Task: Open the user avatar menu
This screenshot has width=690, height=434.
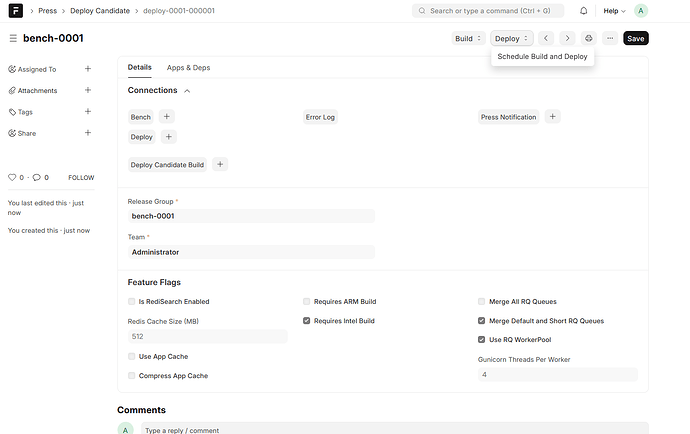Action: (641, 11)
